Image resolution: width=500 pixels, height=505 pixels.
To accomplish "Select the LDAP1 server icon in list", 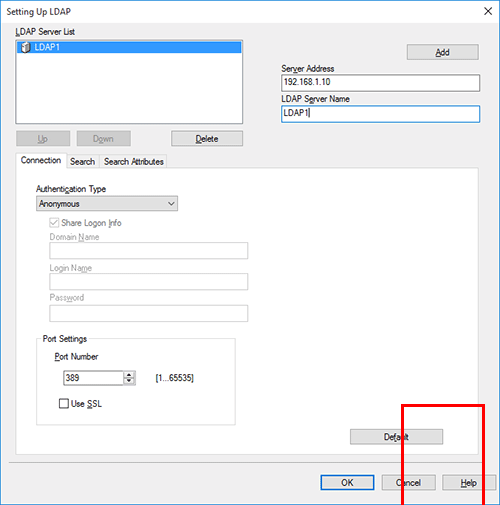I will tap(25, 47).
